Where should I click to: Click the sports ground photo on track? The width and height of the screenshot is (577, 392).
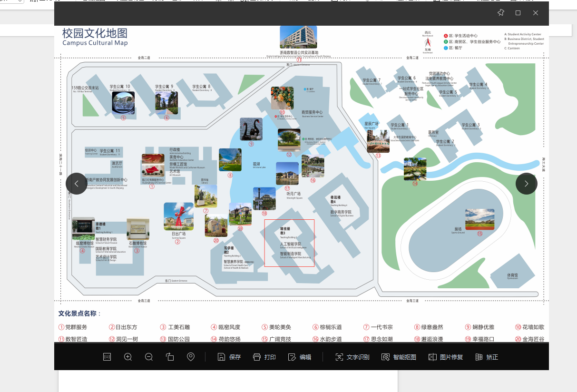(479, 219)
